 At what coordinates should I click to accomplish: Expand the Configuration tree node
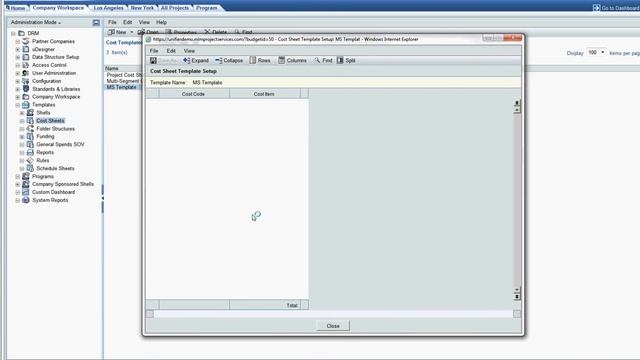(18, 81)
